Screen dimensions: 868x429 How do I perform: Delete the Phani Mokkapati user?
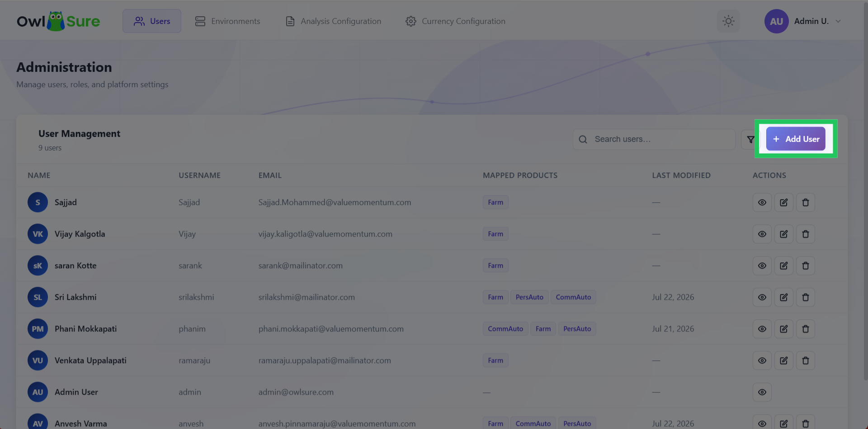(806, 329)
